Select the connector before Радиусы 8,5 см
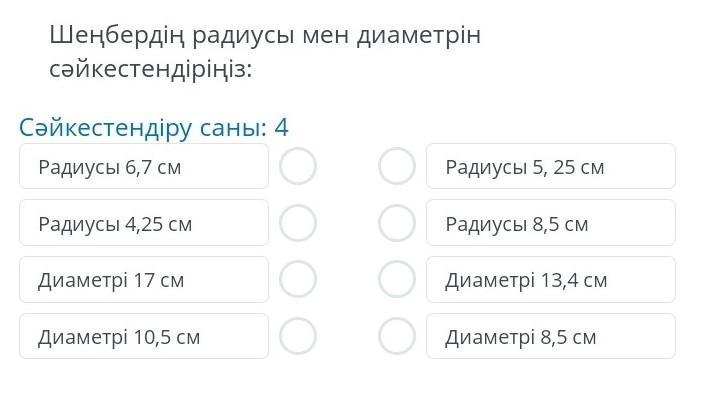 click(x=397, y=224)
